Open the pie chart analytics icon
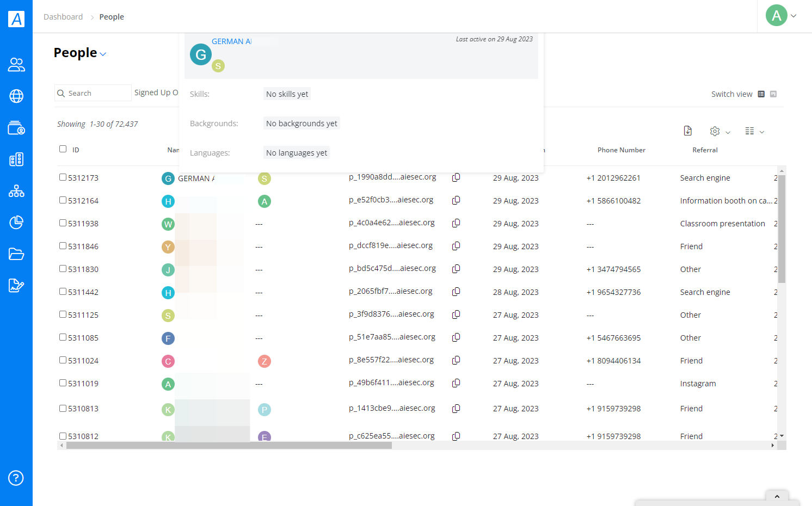 coord(16,223)
